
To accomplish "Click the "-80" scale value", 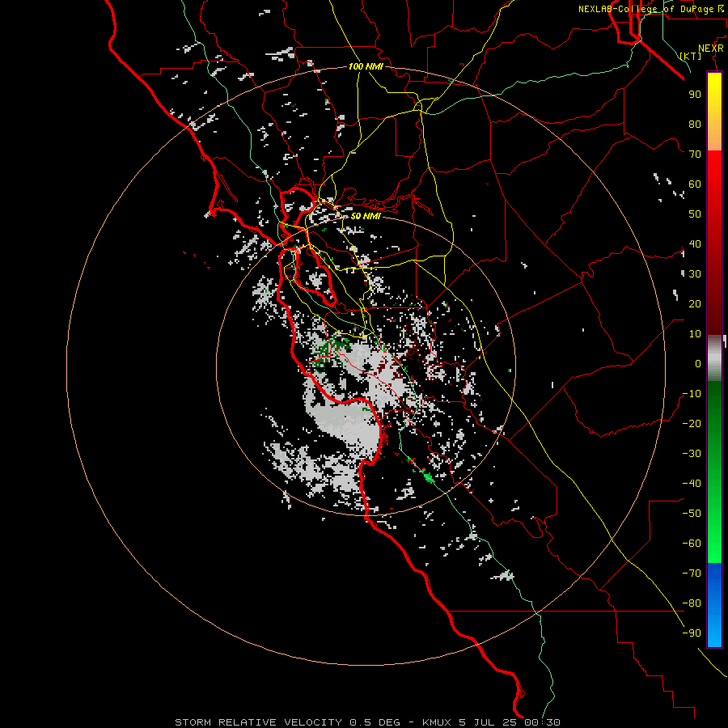I will pos(692,603).
